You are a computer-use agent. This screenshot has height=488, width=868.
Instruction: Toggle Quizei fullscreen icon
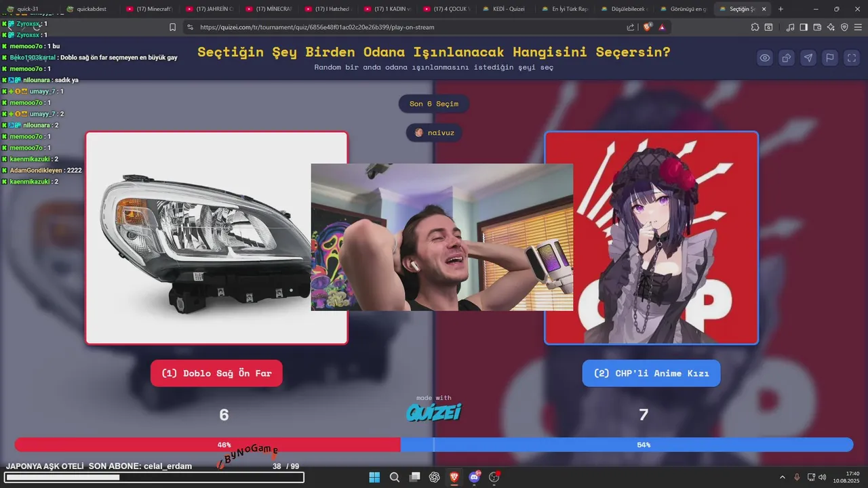852,58
